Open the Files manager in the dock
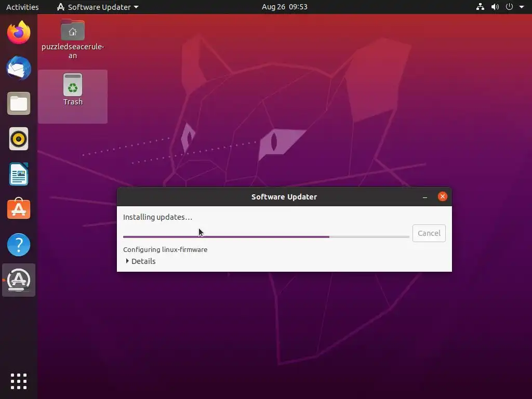This screenshot has height=399, width=532. pos(19,103)
